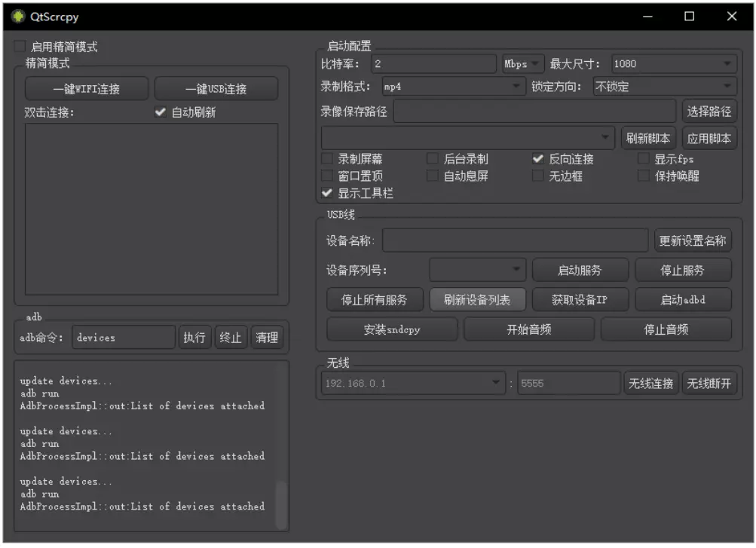Click the 启动adbd button

click(683, 300)
